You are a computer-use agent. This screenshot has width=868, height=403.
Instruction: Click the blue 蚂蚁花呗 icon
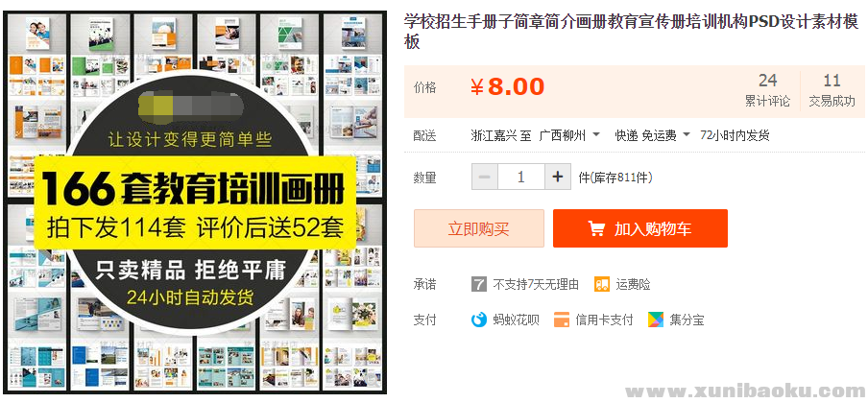(x=479, y=320)
